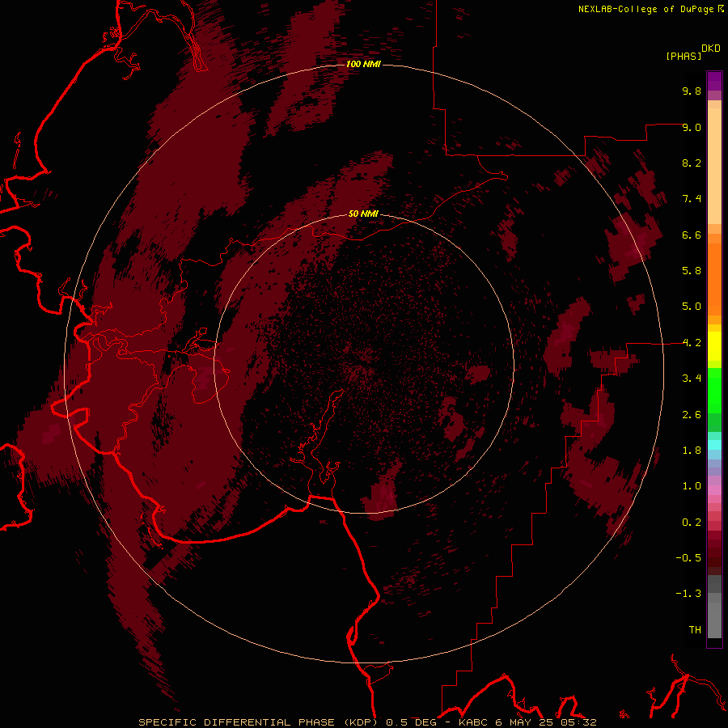Click the 50 NMI range ring label
This screenshot has height=728, width=728.
363,214
